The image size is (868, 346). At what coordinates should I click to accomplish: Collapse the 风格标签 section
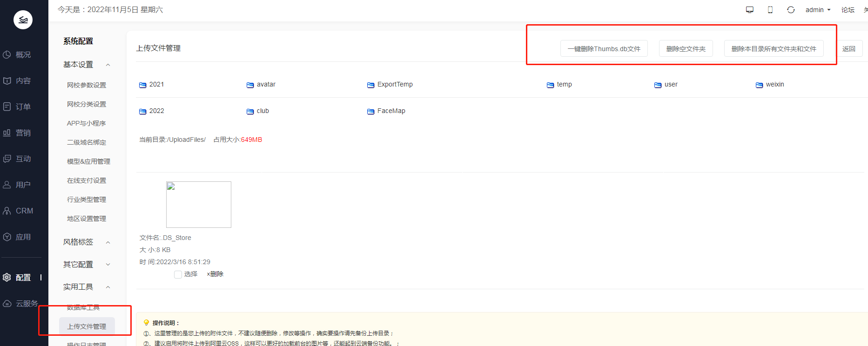coord(108,242)
